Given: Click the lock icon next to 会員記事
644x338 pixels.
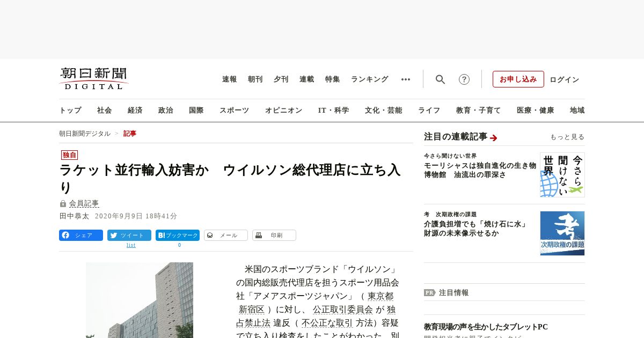Looking at the screenshot, I should [63, 204].
